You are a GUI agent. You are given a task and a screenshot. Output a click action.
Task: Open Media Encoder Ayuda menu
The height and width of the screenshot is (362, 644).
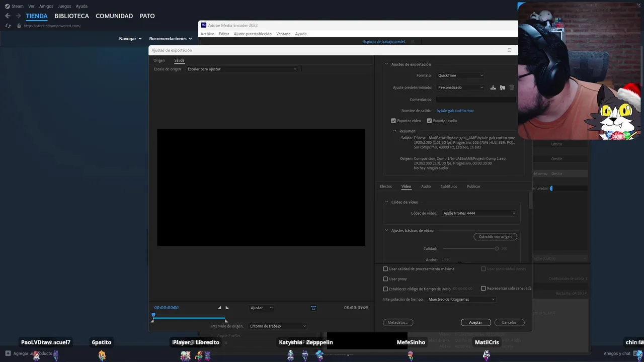pyautogui.click(x=301, y=34)
